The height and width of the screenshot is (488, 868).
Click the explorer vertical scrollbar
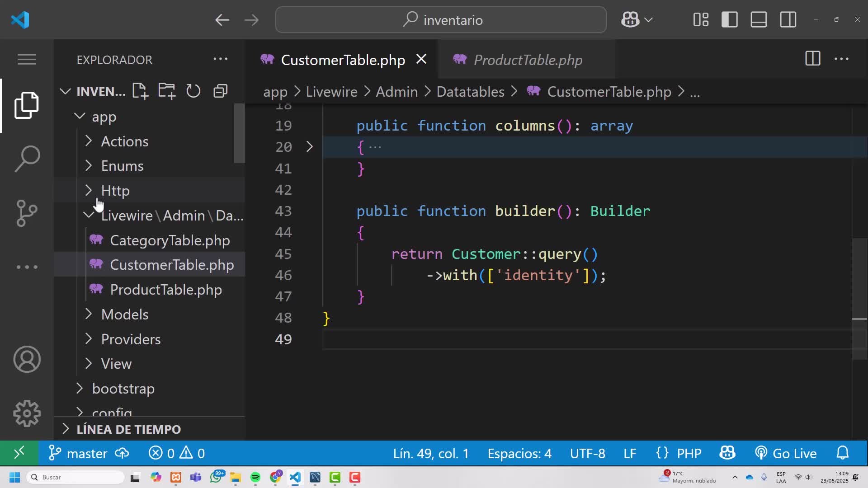[239, 133]
